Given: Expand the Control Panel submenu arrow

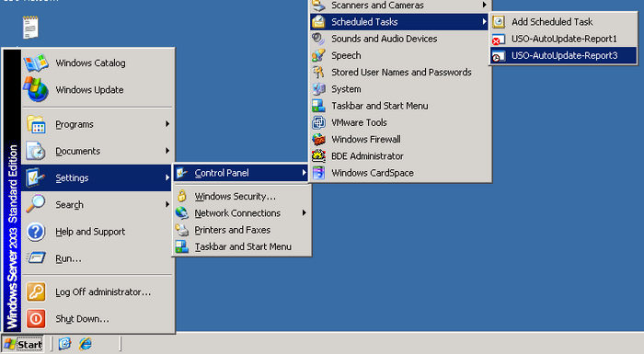Looking at the screenshot, I should [x=304, y=173].
